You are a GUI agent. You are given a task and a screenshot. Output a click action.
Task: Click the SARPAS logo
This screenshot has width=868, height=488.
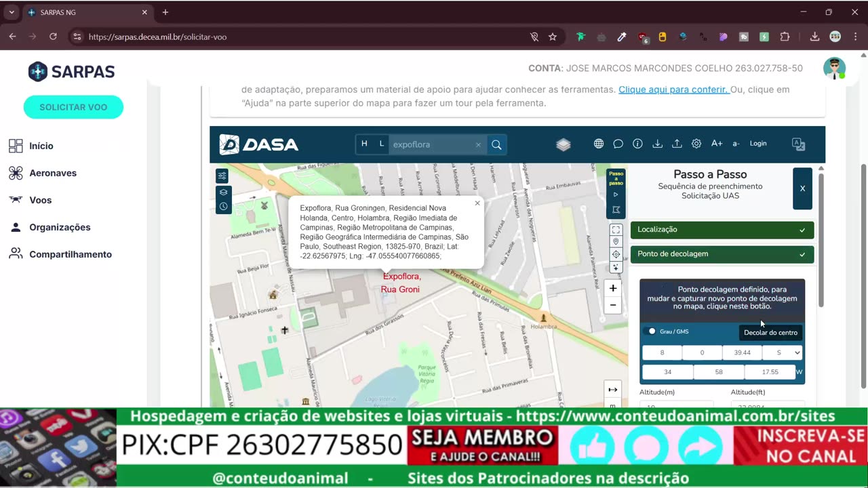(x=71, y=71)
